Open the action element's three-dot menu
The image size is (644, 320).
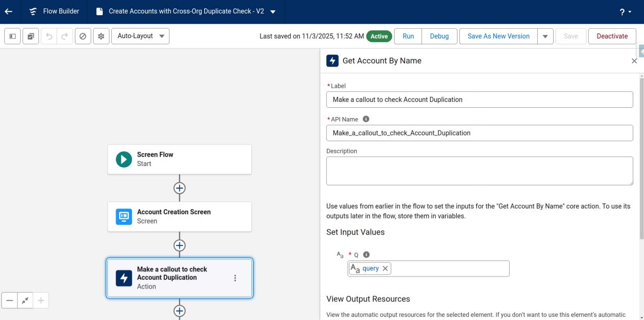click(x=235, y=278)
